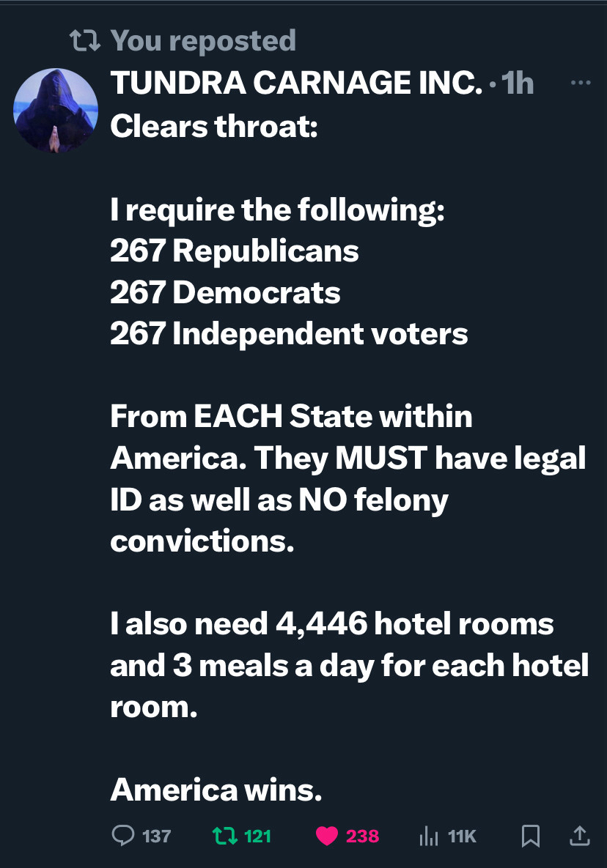Click the "You reposted" label

(x=203, y=41)
